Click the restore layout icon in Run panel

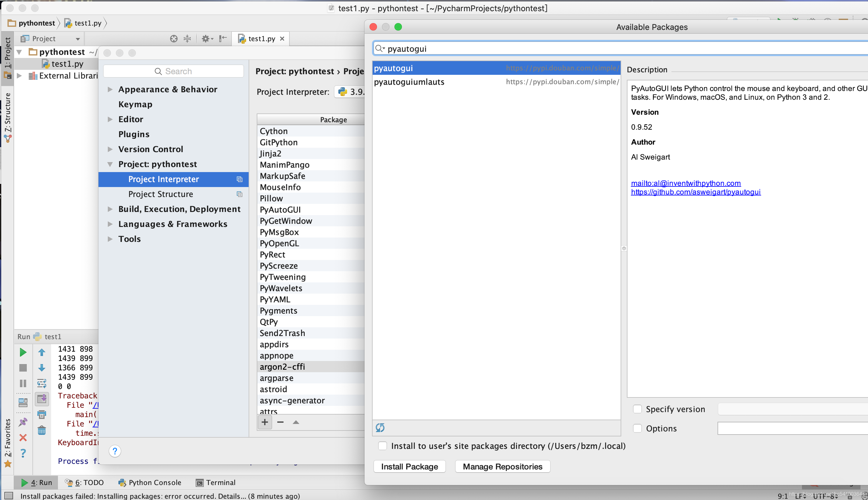23,402
